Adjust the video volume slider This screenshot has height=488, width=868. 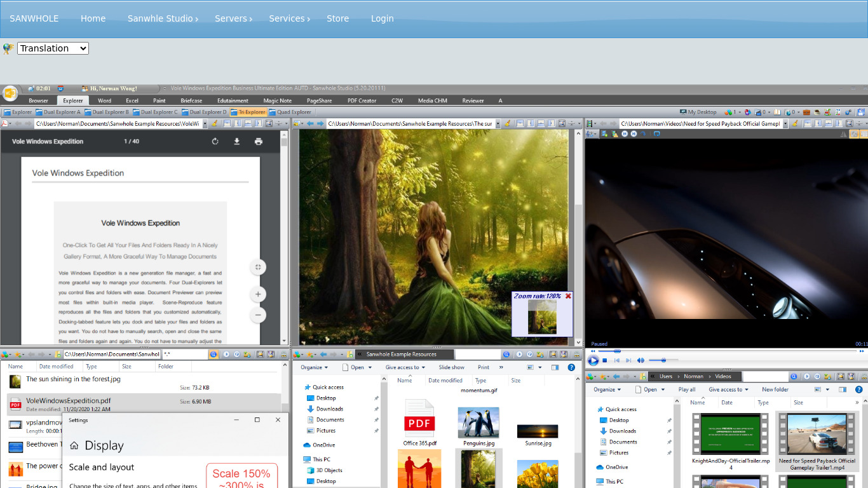tap(663, 360)
